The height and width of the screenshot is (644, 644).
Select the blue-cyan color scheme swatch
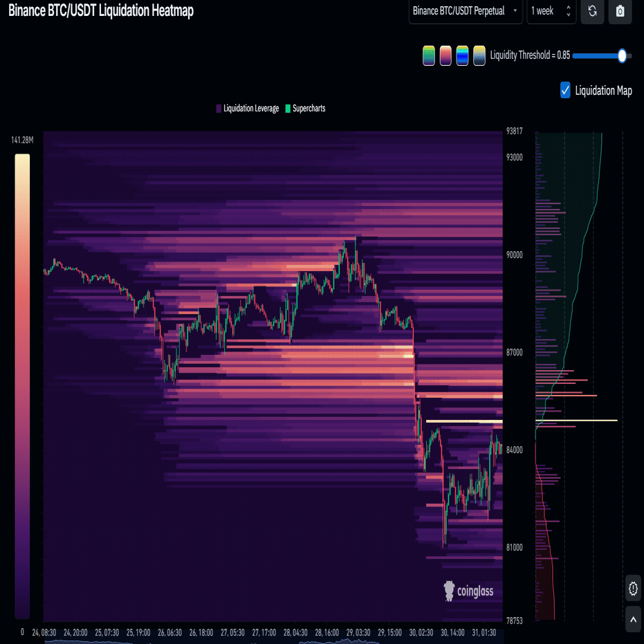[x=462, y=55]
